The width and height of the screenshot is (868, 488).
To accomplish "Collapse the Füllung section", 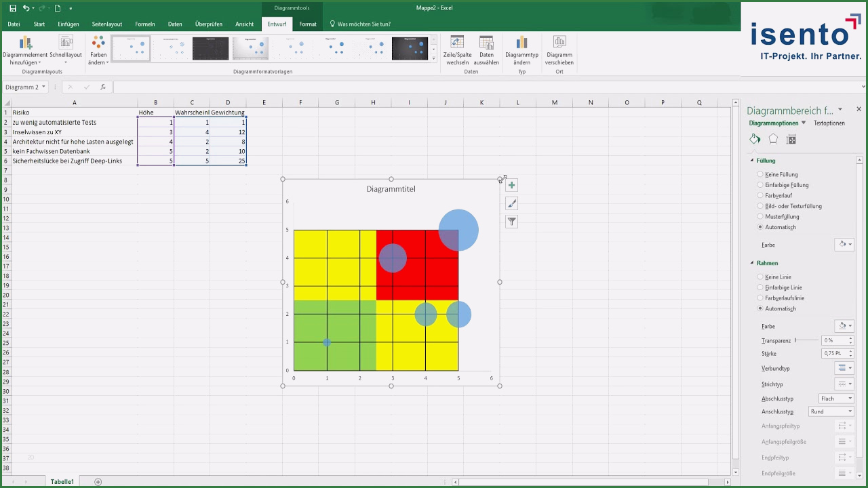I will 752,161.
